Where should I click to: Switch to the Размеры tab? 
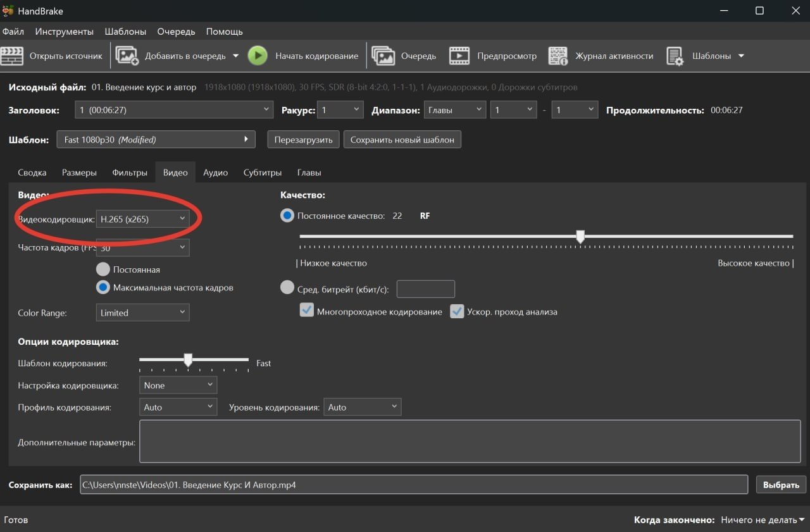[x=79, y=173]
